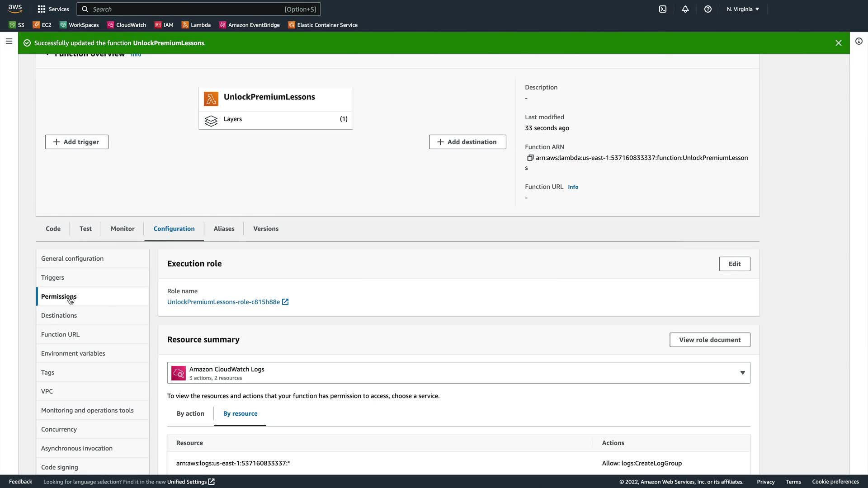Dismiss the green success banner
The height and width of the screenshot is (488, 868).
coord(839,43)
